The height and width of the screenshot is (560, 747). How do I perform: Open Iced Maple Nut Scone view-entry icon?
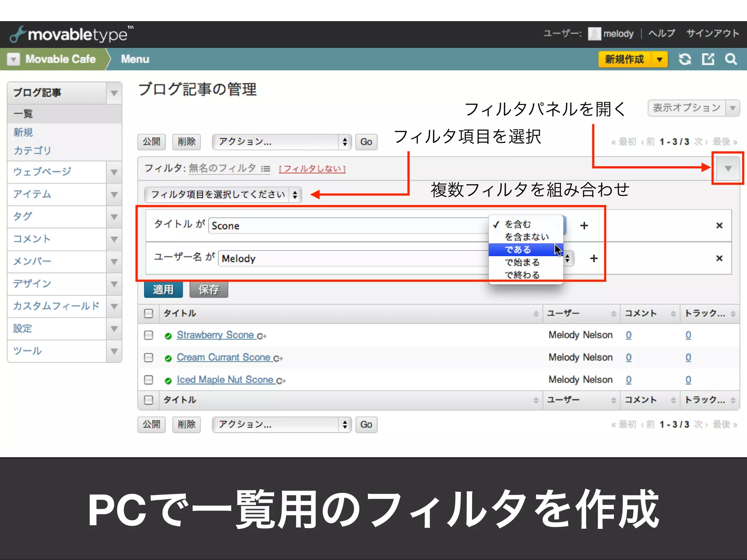(x=281, y=381)
